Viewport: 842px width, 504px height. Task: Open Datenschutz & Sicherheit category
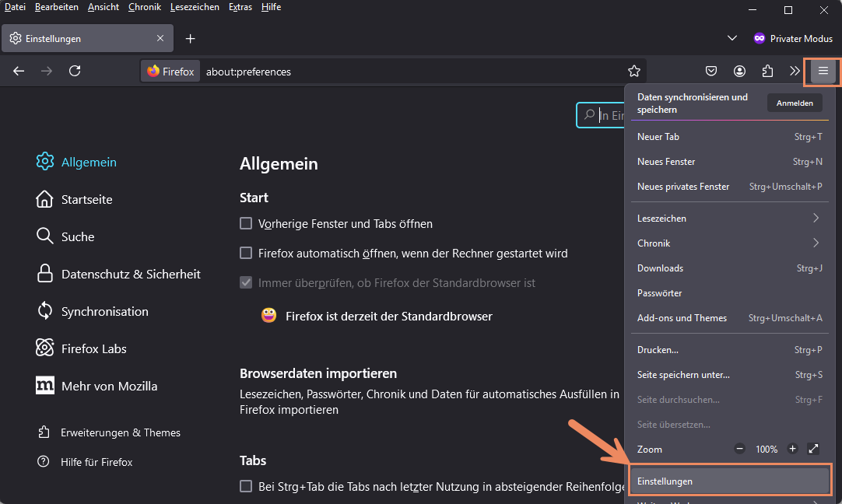118,274
